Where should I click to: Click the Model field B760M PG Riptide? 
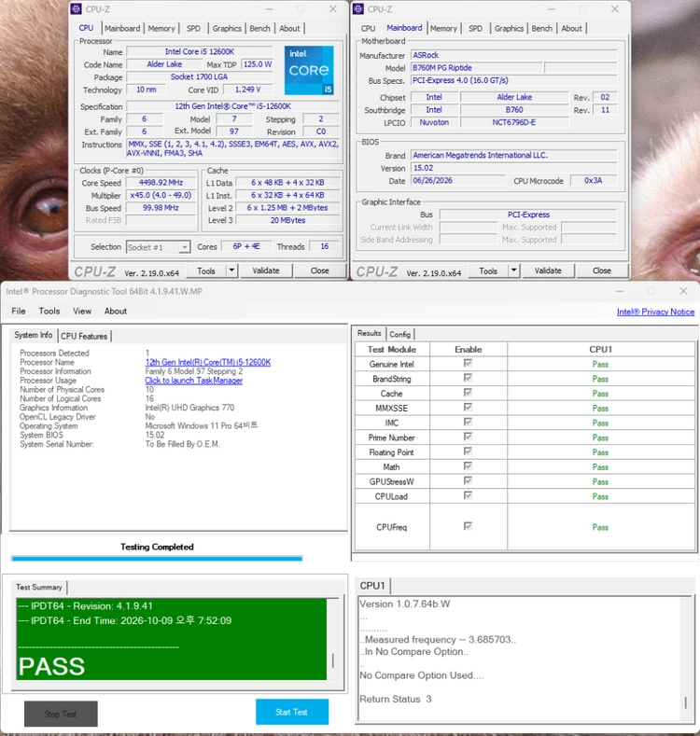476,68
